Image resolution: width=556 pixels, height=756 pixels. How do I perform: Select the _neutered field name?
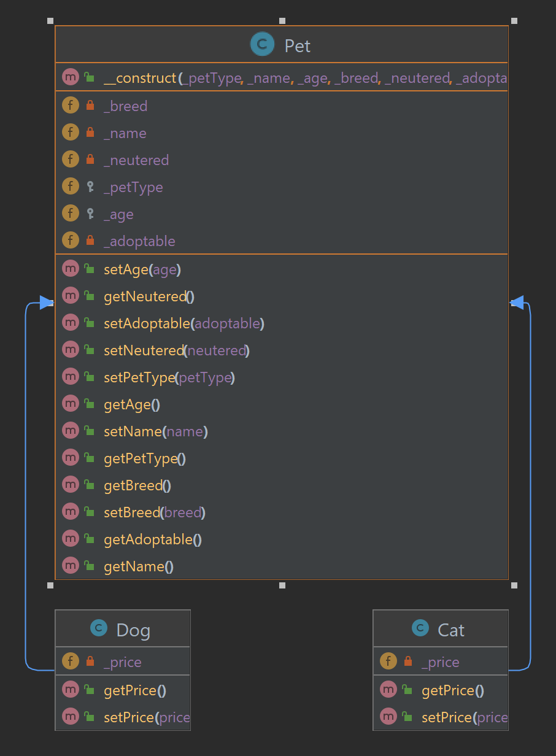[x=136, y=160]
